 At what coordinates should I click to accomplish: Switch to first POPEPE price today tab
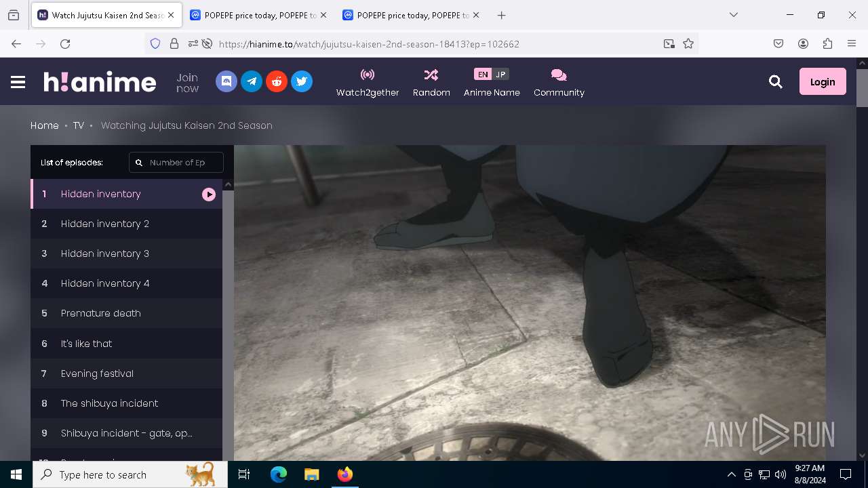[258, 15]
